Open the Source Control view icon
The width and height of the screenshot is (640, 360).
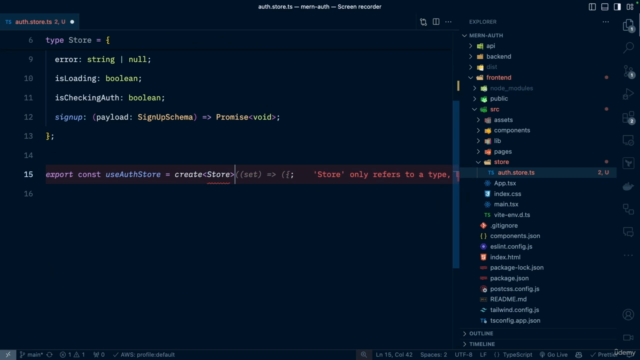(628, 72)
